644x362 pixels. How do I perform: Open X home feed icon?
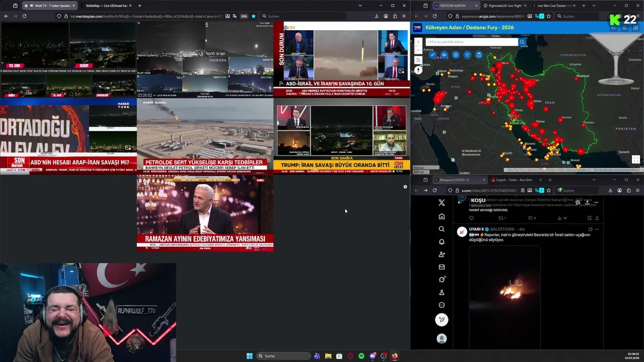point(442,216)
